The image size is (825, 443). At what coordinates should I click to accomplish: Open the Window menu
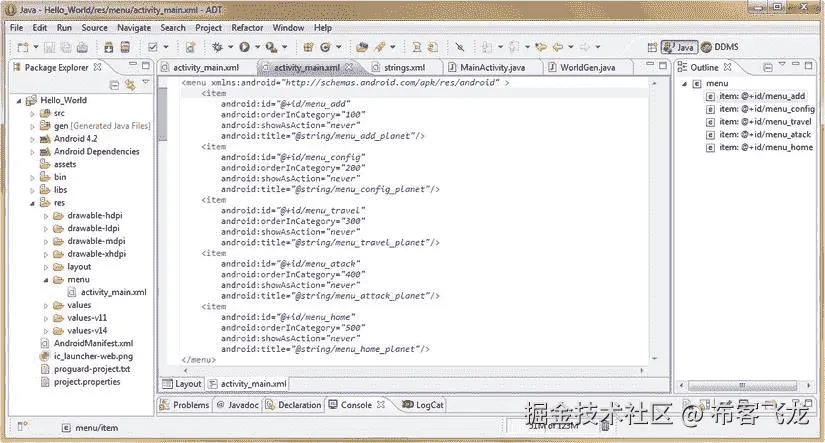tap(288, 28)
